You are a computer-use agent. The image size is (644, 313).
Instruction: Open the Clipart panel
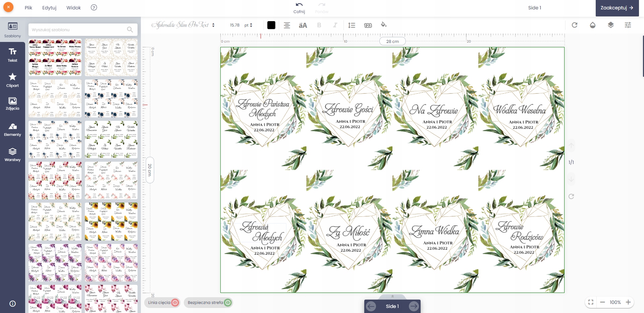click(12, 80)
